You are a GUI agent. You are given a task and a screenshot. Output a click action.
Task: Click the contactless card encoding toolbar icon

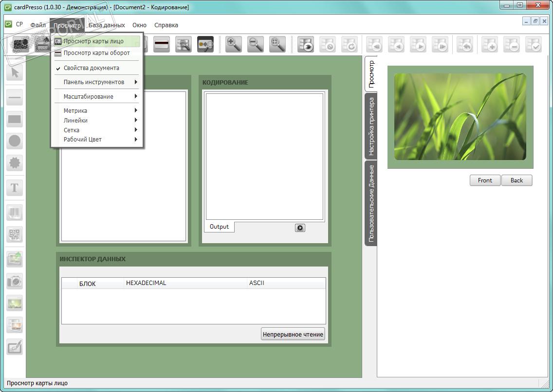(205, 44)
